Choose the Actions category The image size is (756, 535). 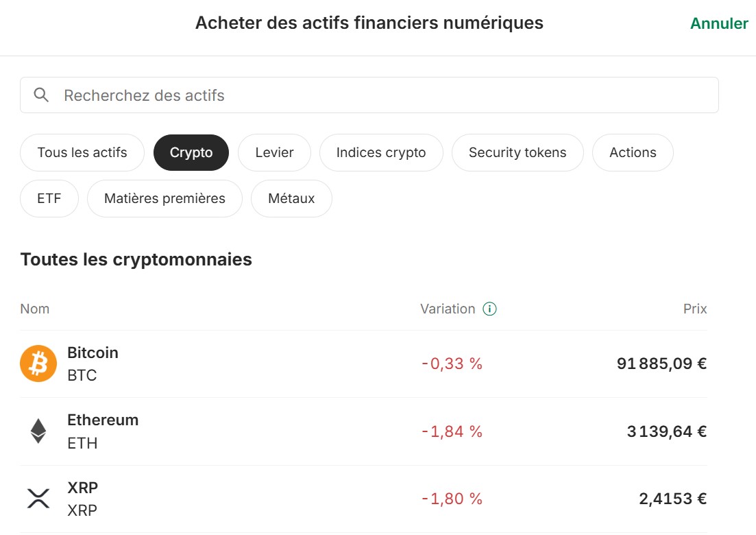633,152
